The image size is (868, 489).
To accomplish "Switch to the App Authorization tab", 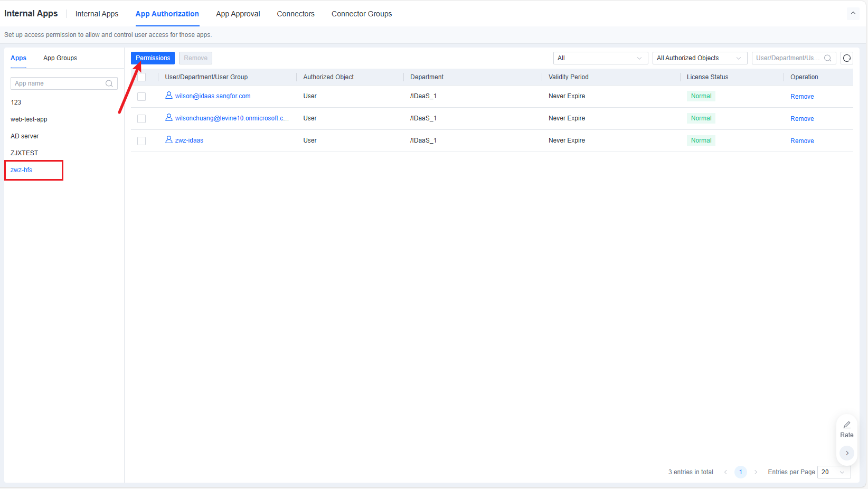I will (x=167, y=14).
